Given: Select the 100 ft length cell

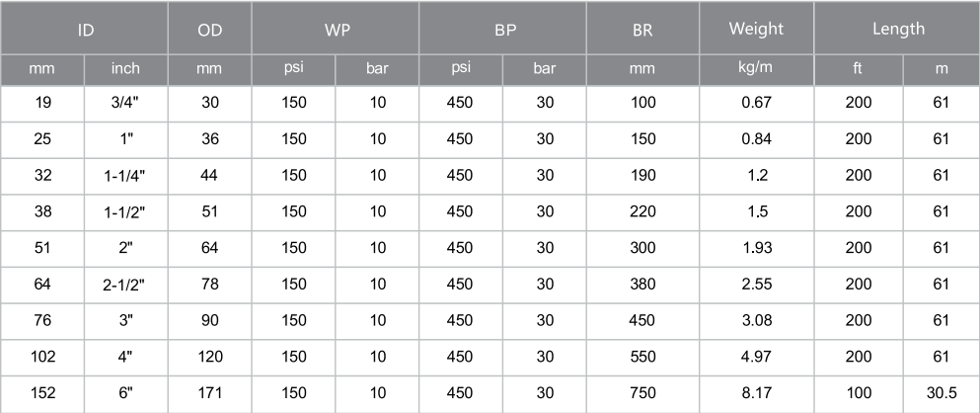Looking at the screenshot, I should pyautogui.click(x=859, y=393).
